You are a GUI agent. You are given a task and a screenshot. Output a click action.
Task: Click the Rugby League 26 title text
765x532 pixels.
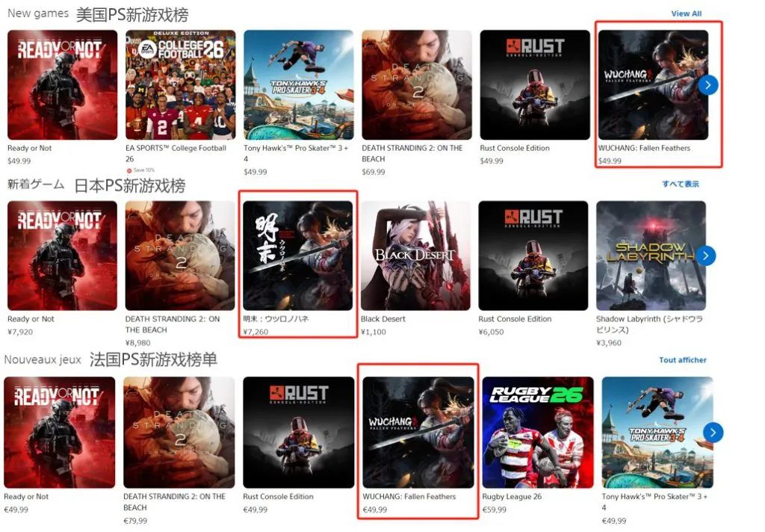[512, 496]
